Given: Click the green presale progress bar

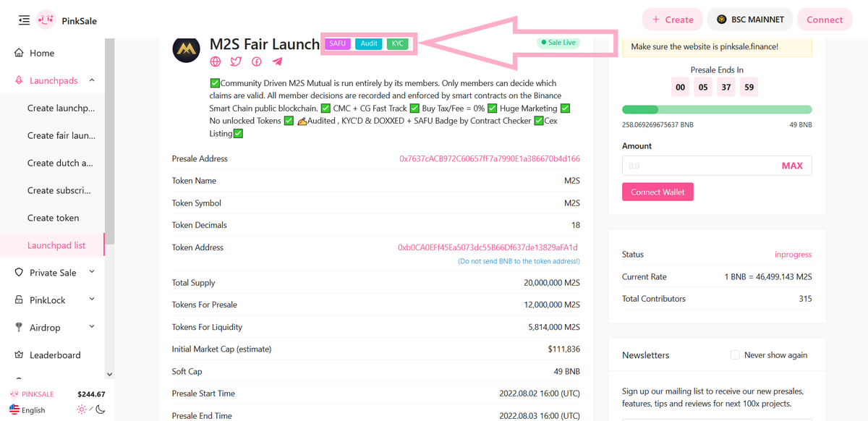Looking at the screenshot, I should [x=716, y=109].
